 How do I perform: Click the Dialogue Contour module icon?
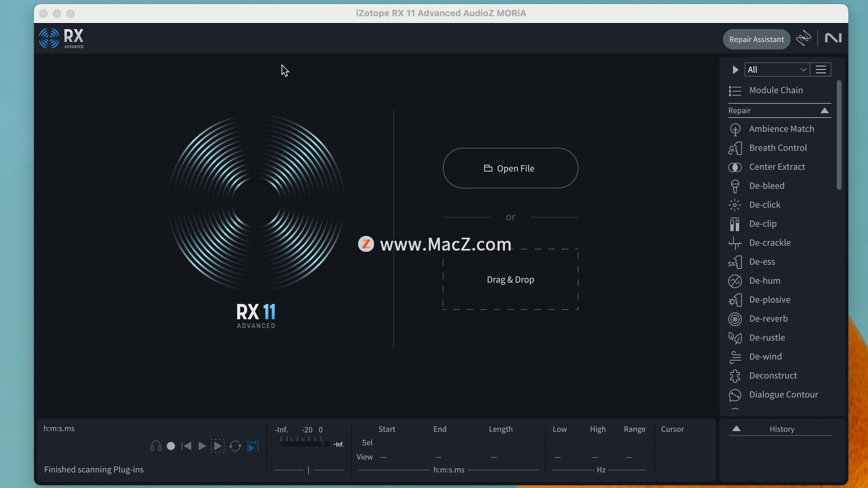click(x=735, y=395)
